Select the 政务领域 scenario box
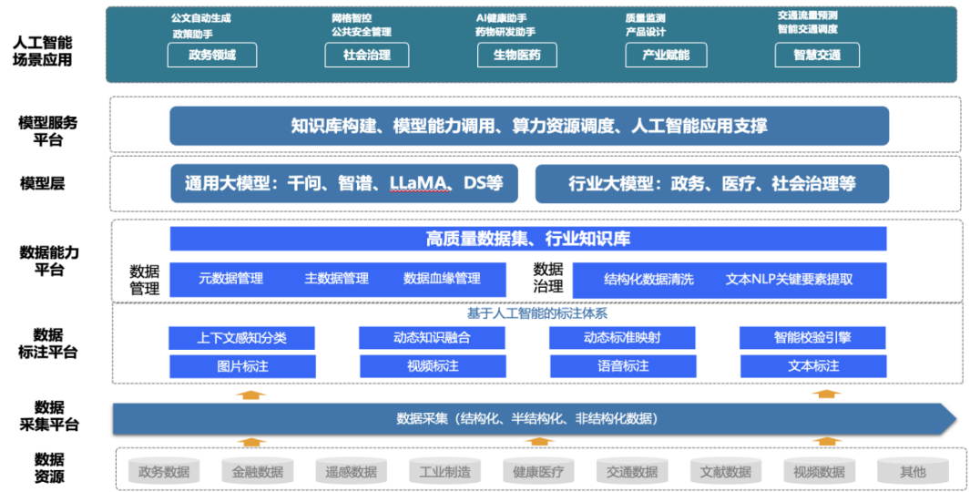The image size is (980, 492). 212,55
